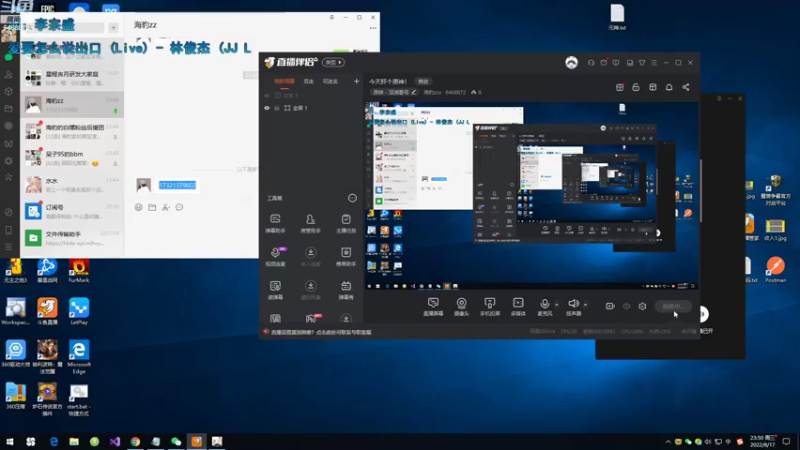Open Microsoft Edge desktop shortcut

click(x=79, y=357)
